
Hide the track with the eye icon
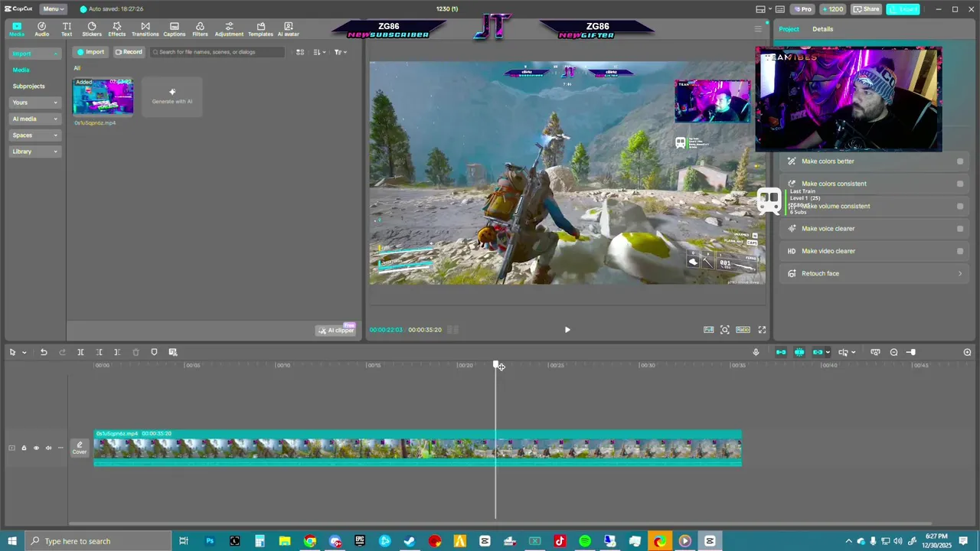(x=36, y=448)
